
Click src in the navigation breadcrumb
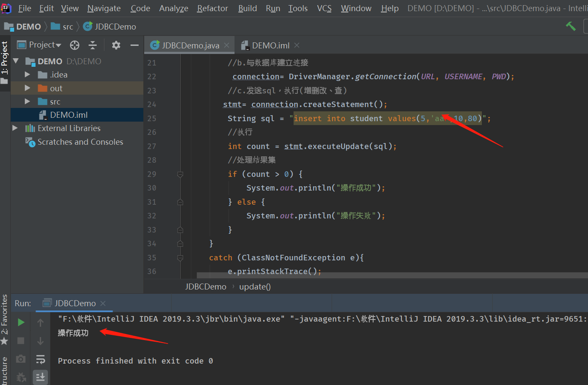62,27
